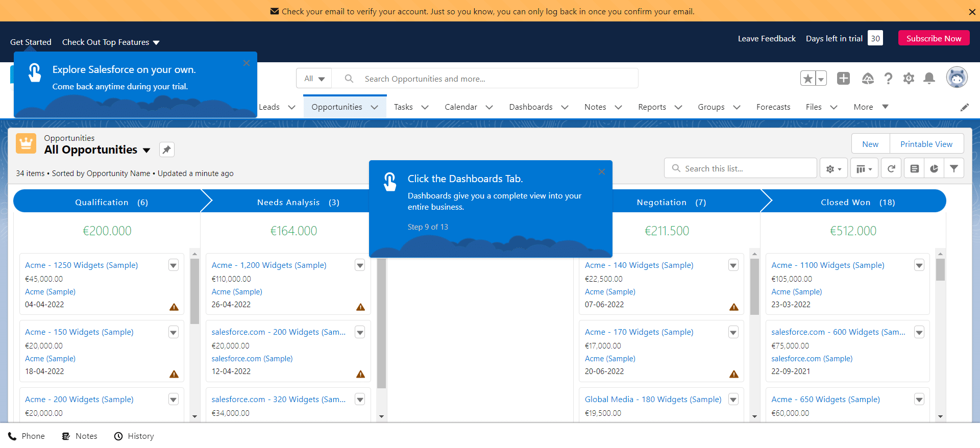Open salesforce.com (Sample) account link dated 12-04-2022

(252, 359)
